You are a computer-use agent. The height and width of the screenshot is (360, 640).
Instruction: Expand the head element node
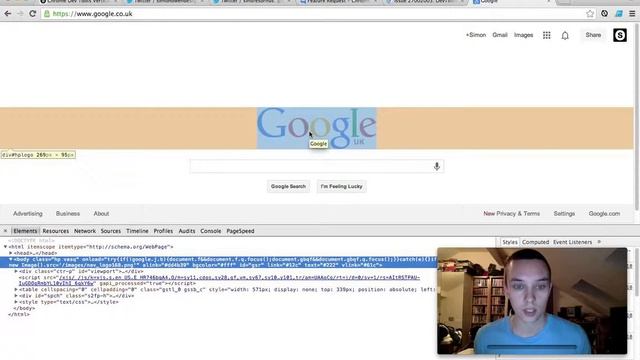11,253
